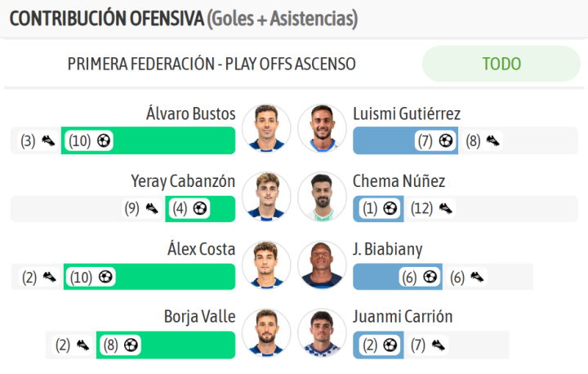The image size is (588, 374).
Task: Click the TODO filter button
Action: tap(501, 64)
